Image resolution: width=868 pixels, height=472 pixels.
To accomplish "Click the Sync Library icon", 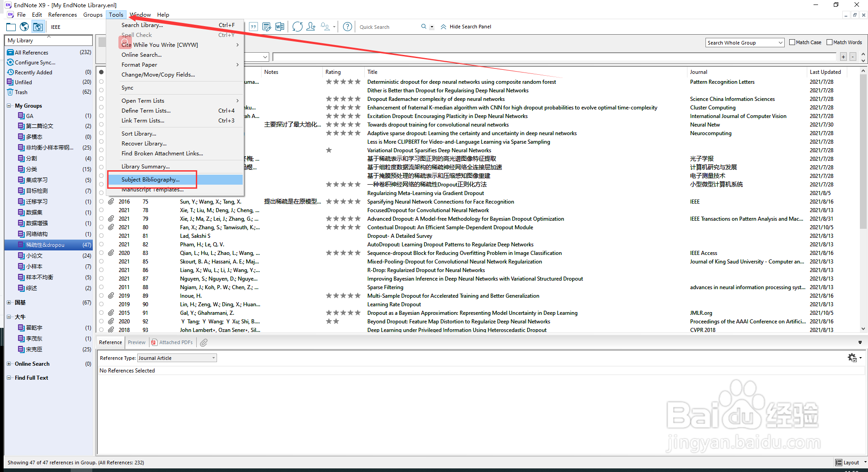I will pyautogui.click(x=297, y=27).
